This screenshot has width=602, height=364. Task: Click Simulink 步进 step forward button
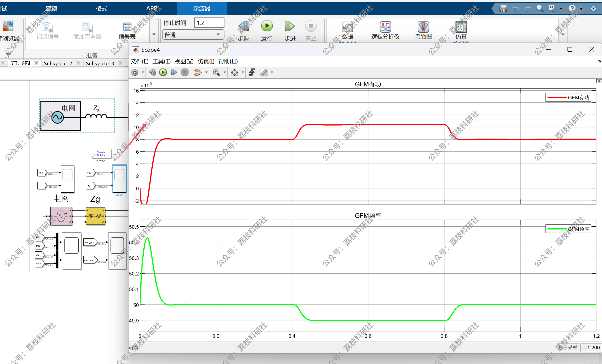coord(290,30)
